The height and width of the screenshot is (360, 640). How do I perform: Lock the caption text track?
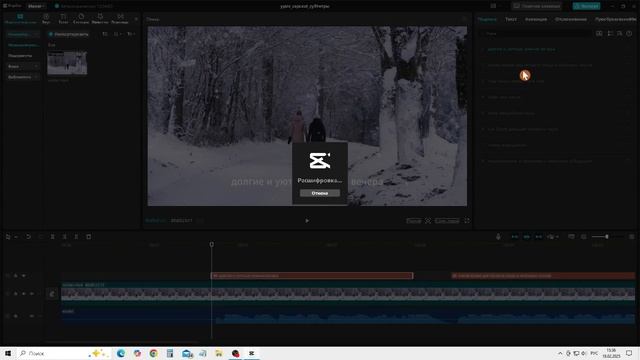tap(16, 276)
